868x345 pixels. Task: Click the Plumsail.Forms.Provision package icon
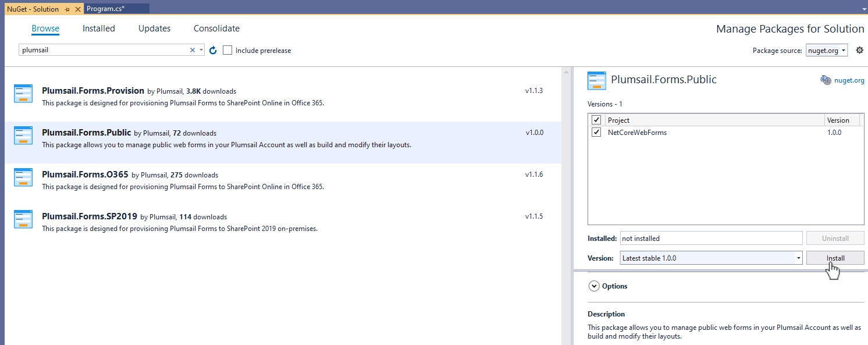(23, 93)
